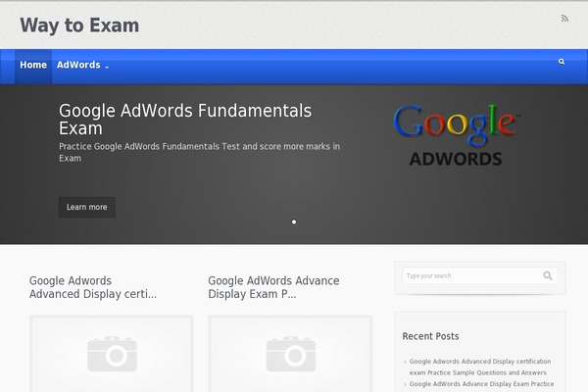The image size is (588, 392).
Task: Click the search icon in blue navbar
Action: (562, 62)
